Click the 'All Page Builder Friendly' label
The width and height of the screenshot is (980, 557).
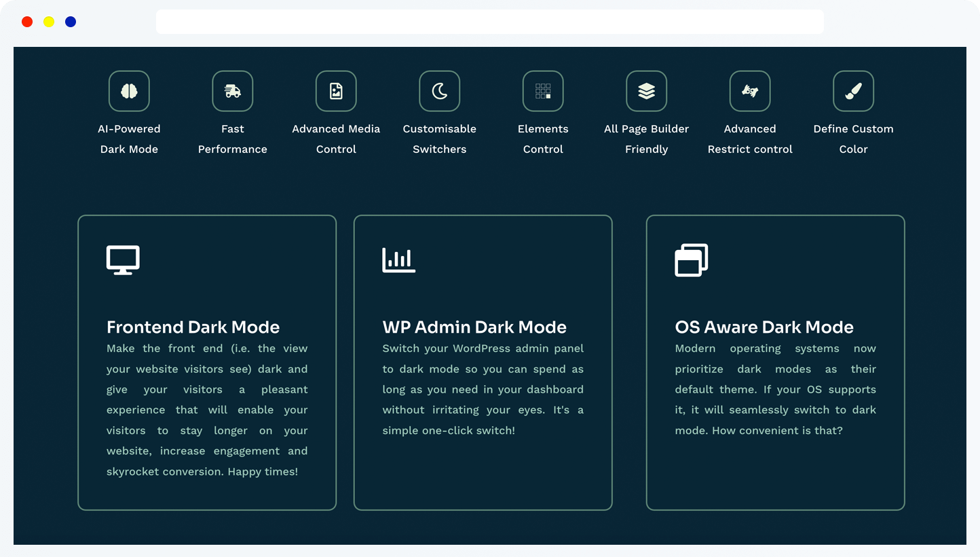point(647,139)
